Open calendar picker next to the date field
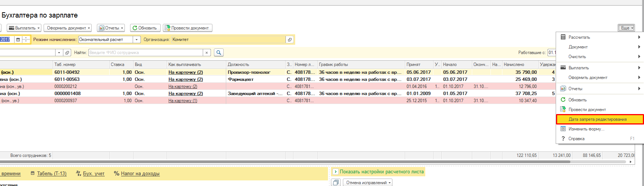The width and height of the screenshot is (644, 186). pos(18,40)
